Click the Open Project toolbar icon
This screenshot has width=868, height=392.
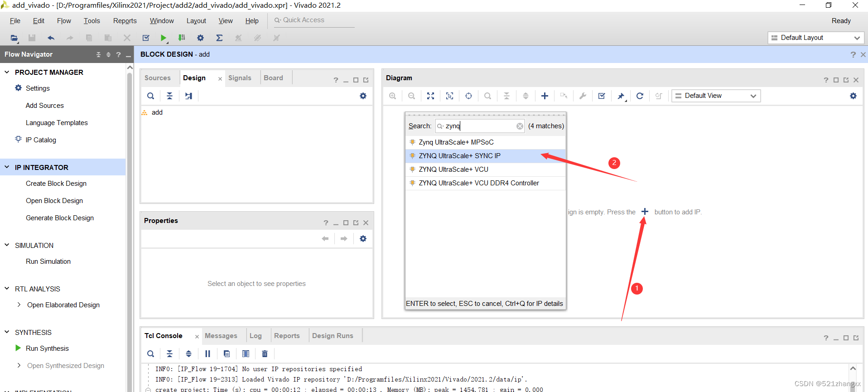pyautogui.click(x=14, y=38)
